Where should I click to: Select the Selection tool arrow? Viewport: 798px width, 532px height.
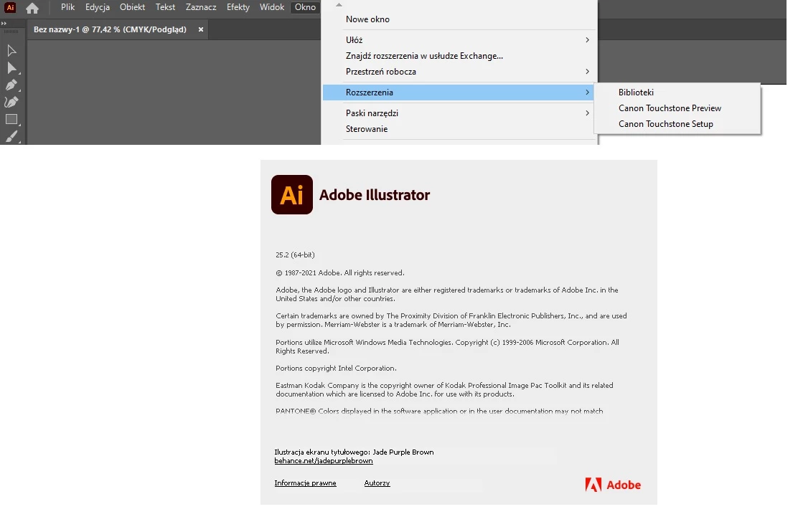coord(11,50)
